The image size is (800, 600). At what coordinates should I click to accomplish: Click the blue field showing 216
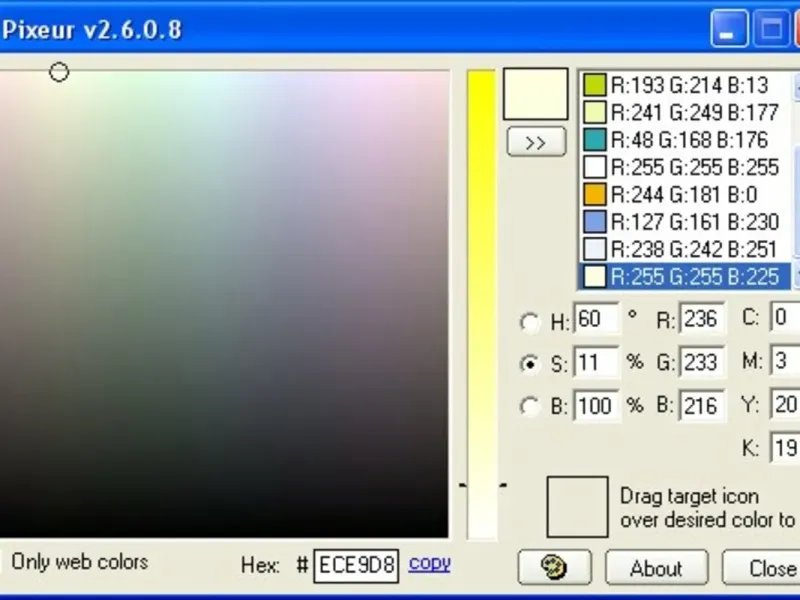(x=702, y=406)
